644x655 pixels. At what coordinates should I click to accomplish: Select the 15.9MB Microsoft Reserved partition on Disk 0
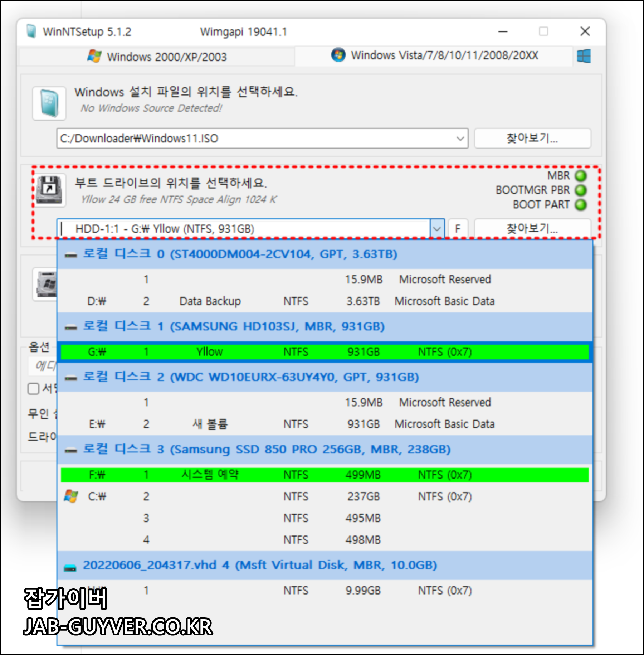pos(325,279)
